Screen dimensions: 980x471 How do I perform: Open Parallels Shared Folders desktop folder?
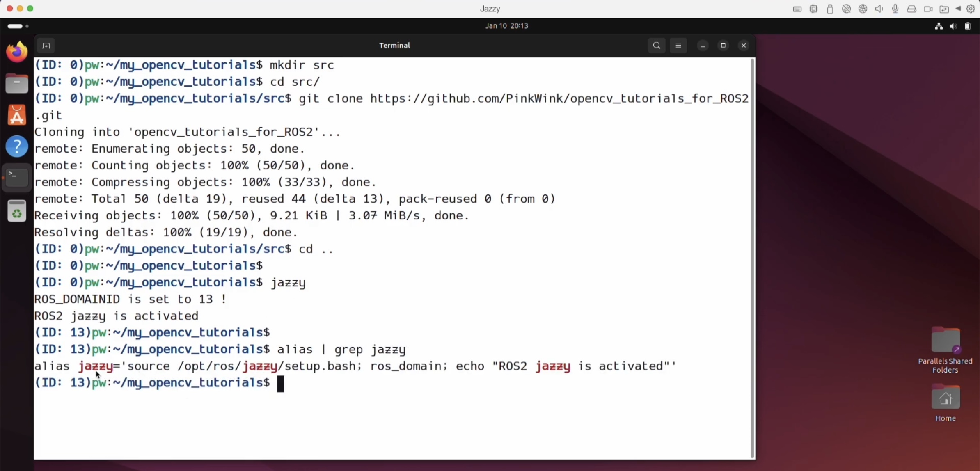pyautogui.click(x=945, y=341)
